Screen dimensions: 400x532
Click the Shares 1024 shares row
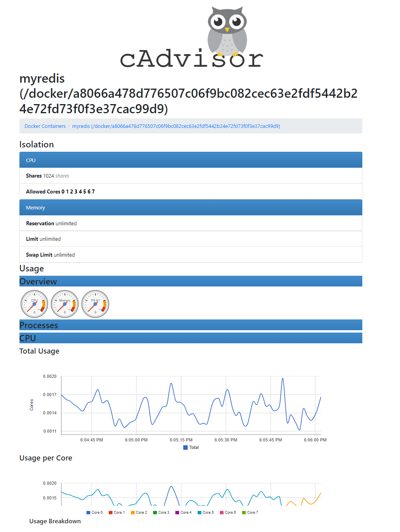click(190, 176)
